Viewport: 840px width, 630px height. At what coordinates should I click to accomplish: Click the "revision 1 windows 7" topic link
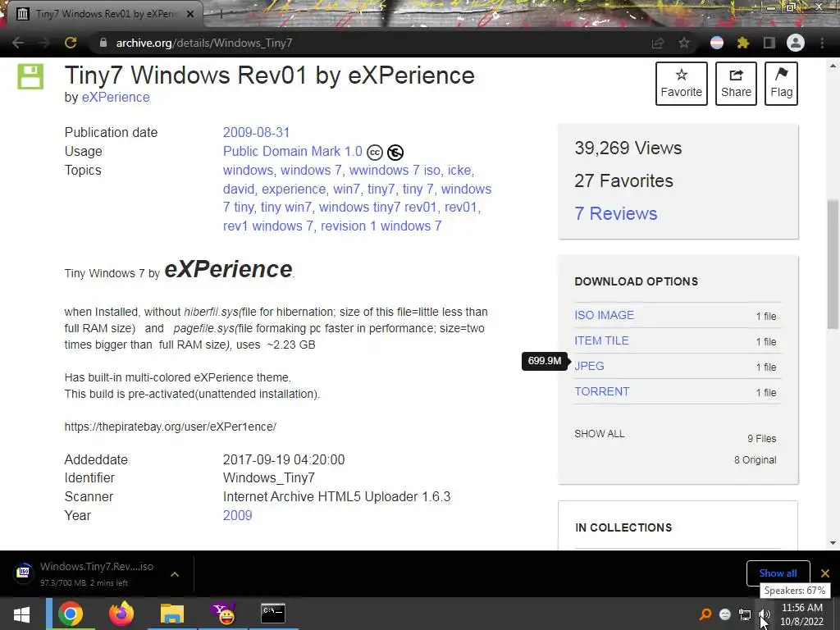click(x=381, y=226)
